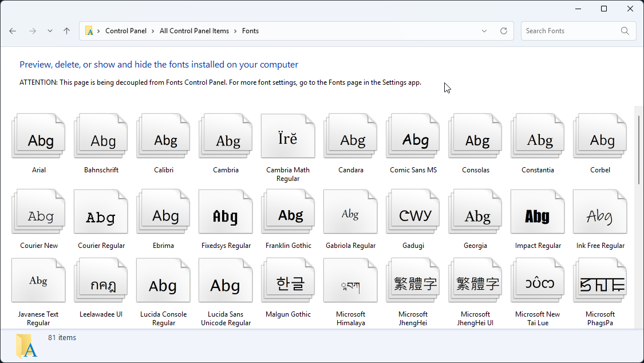Screen dimensions: 644x363
Task: Open the recent locations dropdown
Action: [50, 31]
